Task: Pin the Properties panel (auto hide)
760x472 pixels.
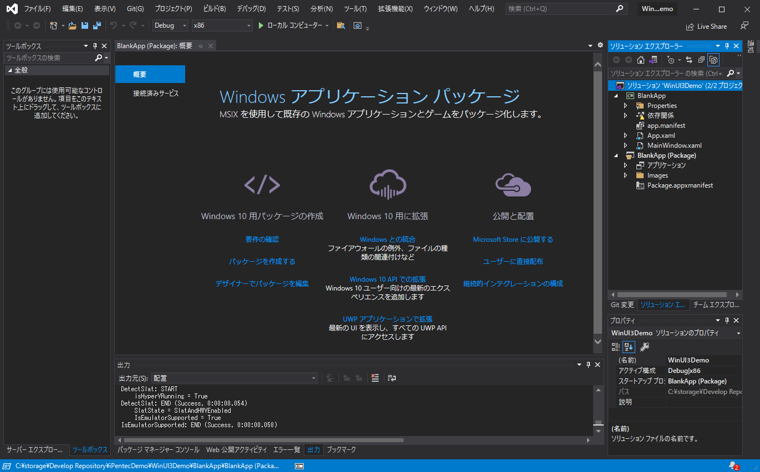Action: coord(727,320)
